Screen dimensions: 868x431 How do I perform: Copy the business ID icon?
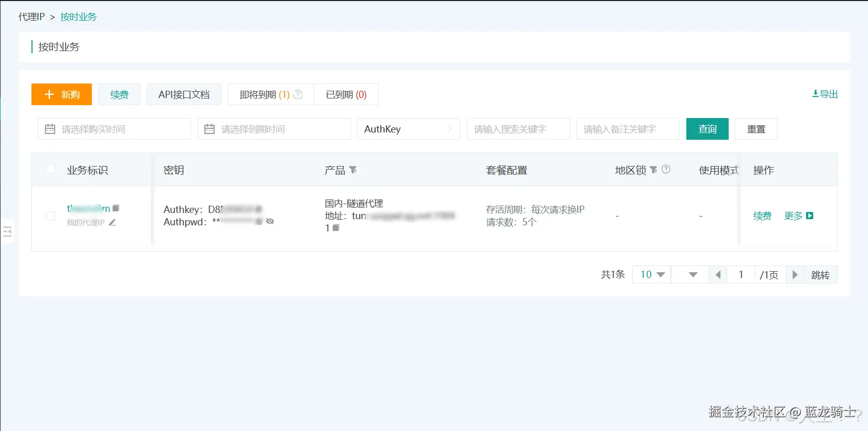pos(116,208)
